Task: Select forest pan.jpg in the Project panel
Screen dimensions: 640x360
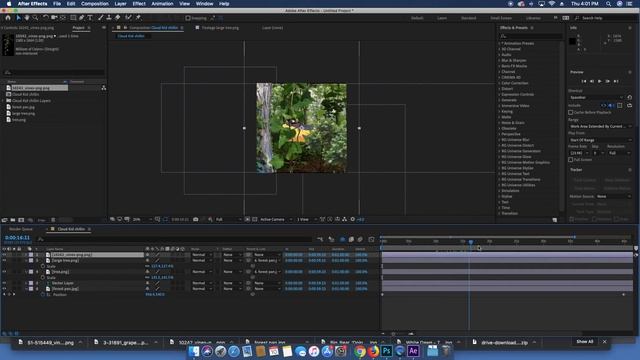Action: click(23, 107)
